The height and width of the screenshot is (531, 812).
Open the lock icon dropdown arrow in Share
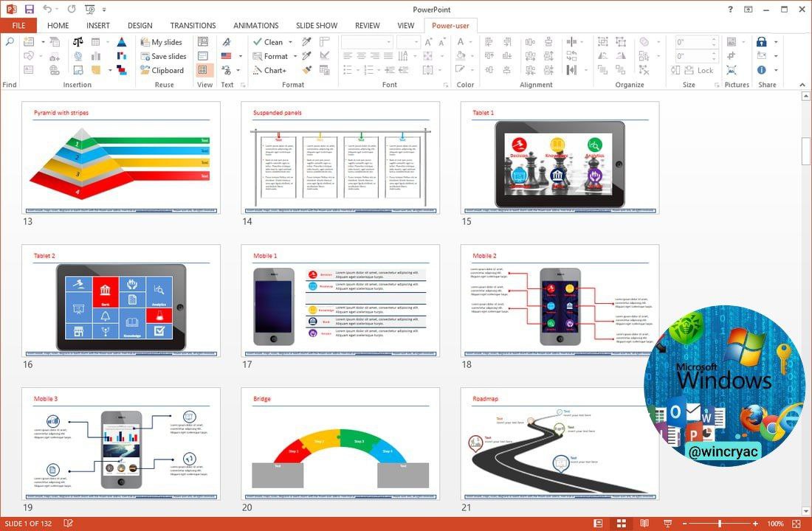point(776,42)
